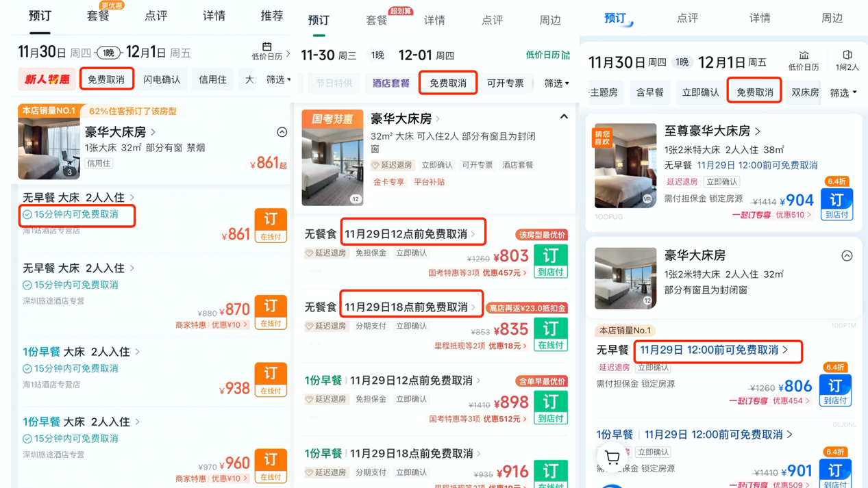
Task: Book the ¥803 room with green 订 button
Action: coord(550,261)
